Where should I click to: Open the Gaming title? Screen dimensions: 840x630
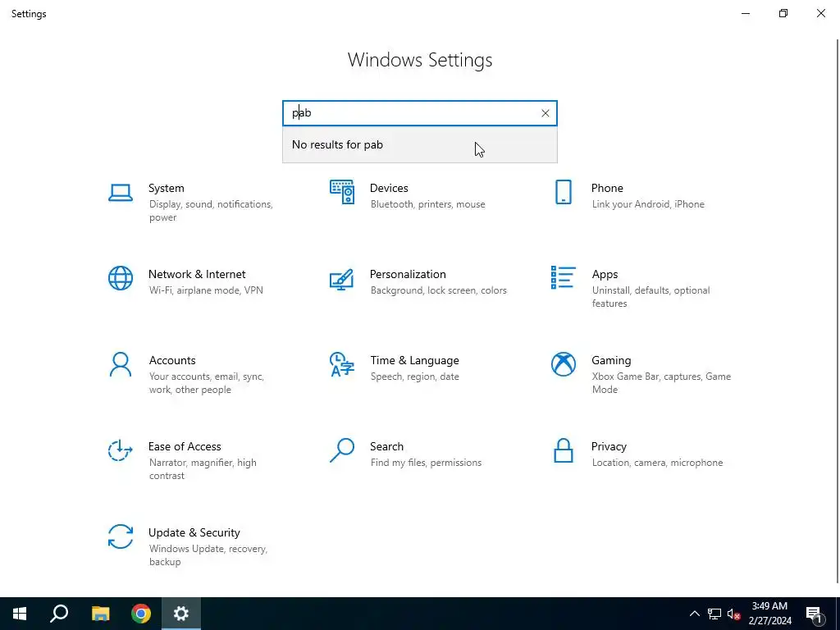611,361
